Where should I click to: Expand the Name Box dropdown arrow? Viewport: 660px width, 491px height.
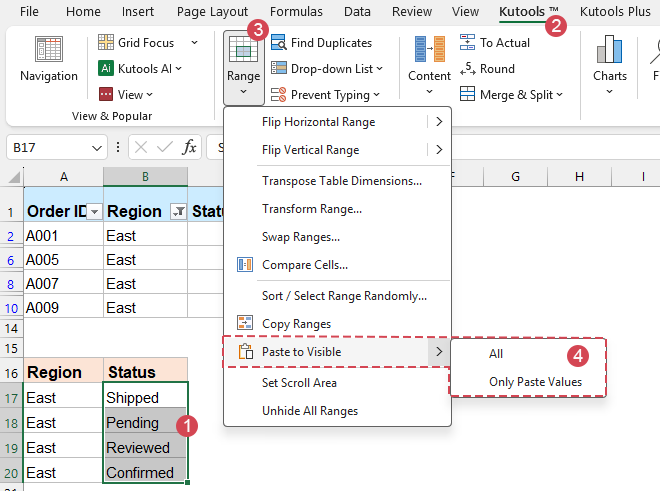pyautogui.click(x=97, y=148)
